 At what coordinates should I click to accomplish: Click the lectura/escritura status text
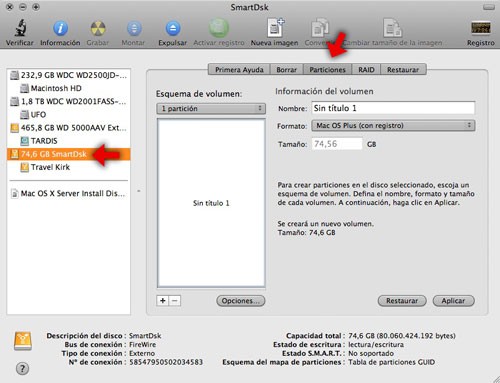[376, 345]
